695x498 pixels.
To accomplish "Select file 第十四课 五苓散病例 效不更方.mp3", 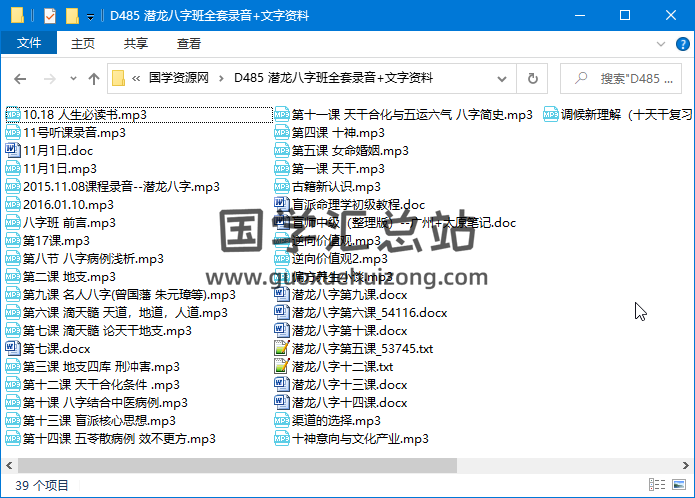I will tap(111, 439).
